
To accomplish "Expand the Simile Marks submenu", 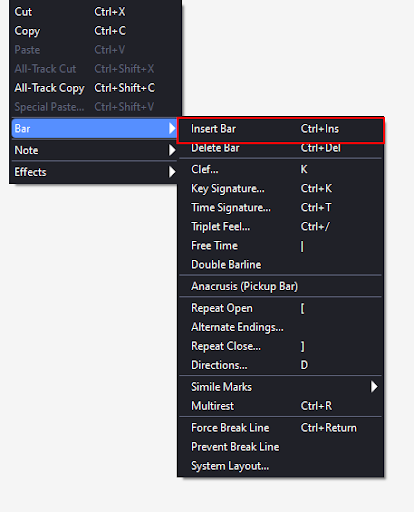I will (x=281, y=387).
